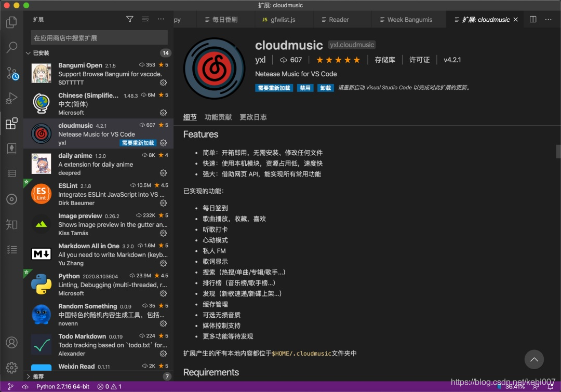Open filter options in the Extensions panel
The image size is (561, 392).
129,19
